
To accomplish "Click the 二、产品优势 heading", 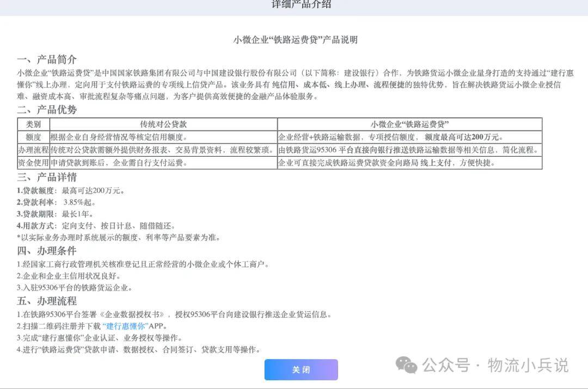I will click(x=47, y=109).
